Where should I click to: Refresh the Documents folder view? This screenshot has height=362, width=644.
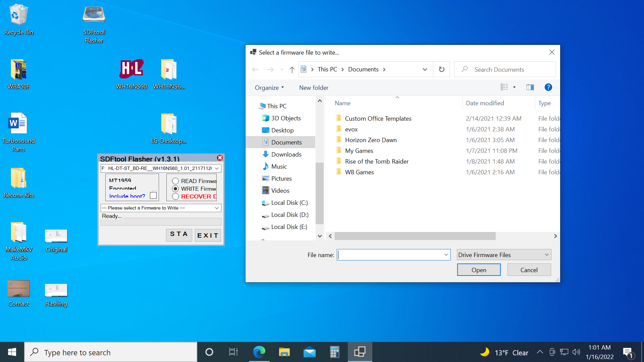coord(441,69)
